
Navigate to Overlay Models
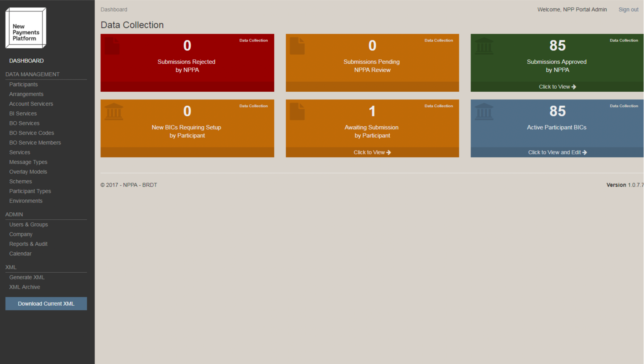coord(28,172)
